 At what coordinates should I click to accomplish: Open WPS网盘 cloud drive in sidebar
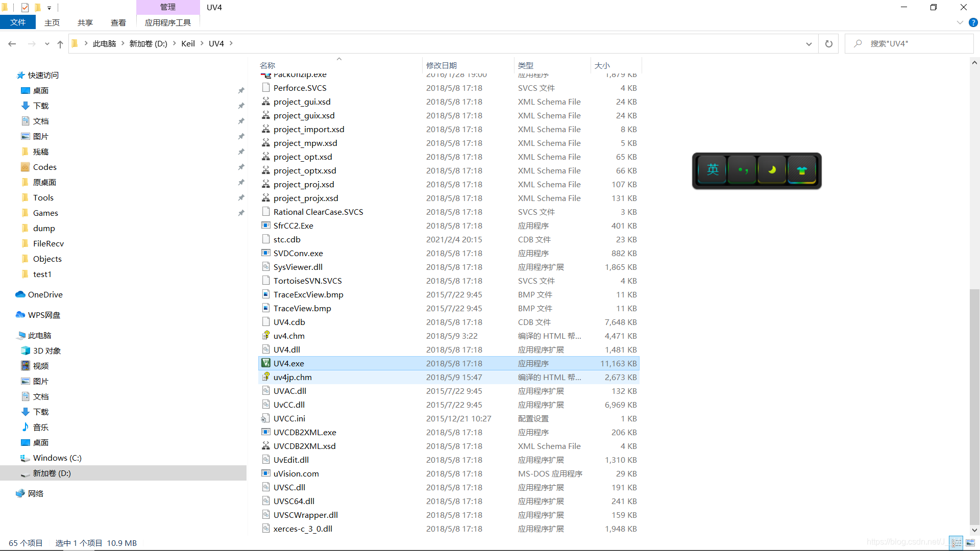tap(20, 315)
